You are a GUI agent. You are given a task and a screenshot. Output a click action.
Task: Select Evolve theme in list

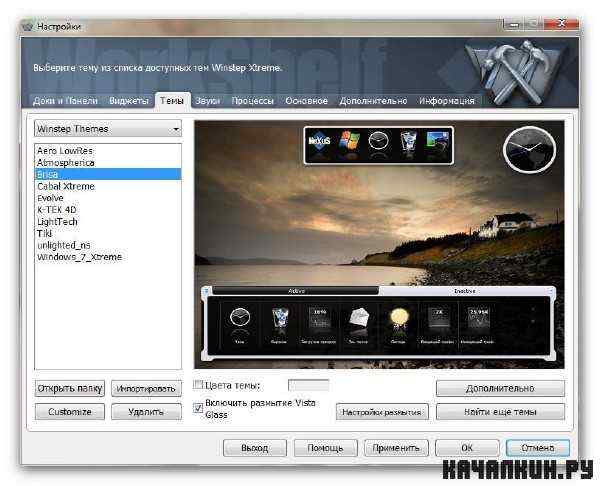tap(108, 198)
